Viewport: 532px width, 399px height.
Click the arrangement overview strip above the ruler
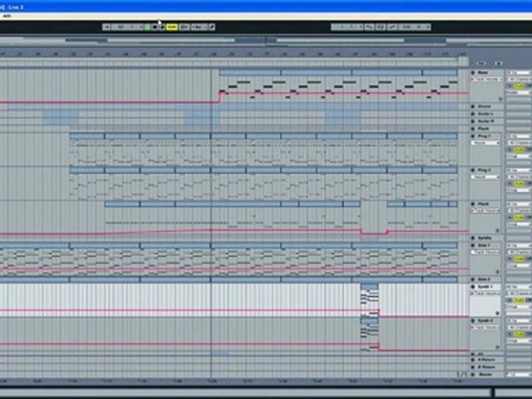[265, 41]
